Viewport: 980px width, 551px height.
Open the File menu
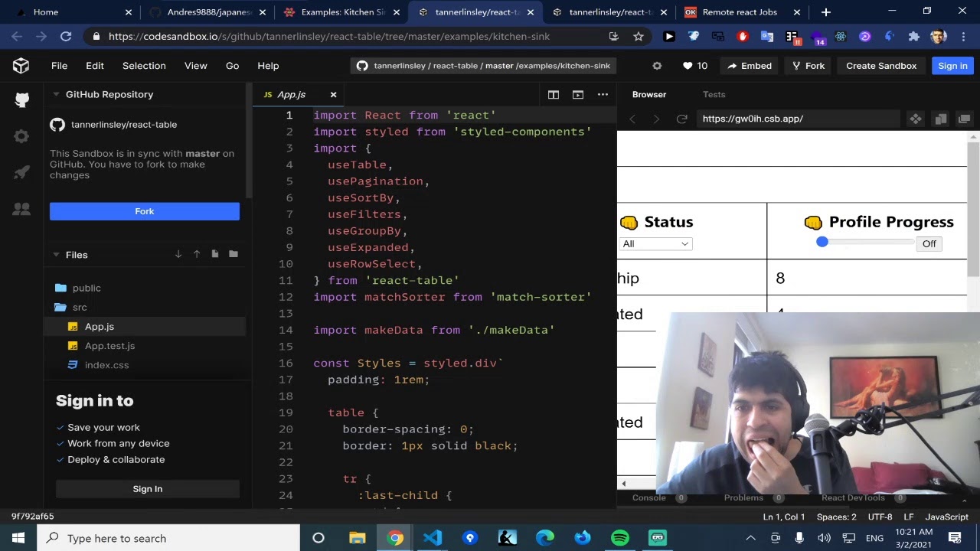tap(59, 66)
